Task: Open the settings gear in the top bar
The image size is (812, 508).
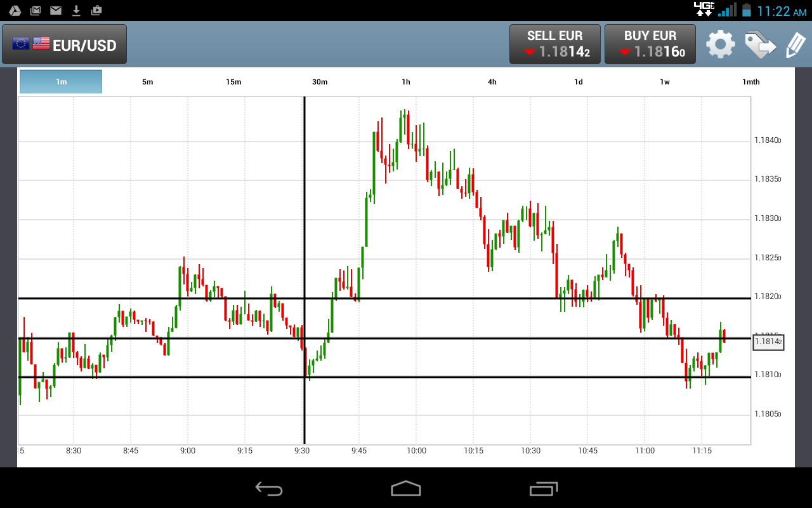Action: tap(721, 44)
